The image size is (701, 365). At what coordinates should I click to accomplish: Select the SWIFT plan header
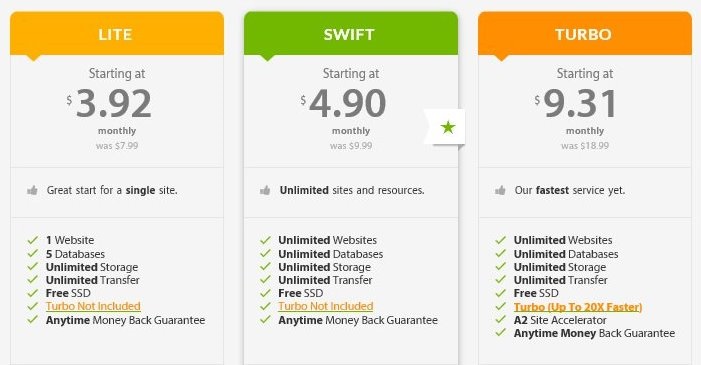click(351, 34)
